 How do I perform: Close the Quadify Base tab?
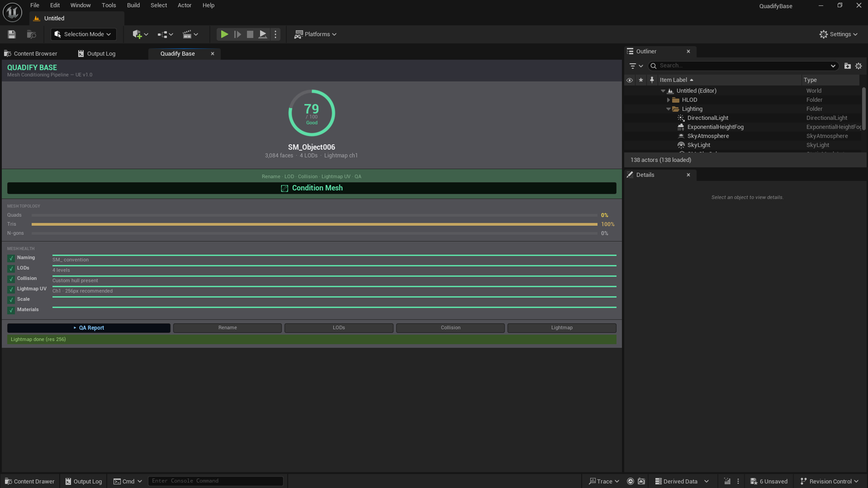(x=212, y=54)
